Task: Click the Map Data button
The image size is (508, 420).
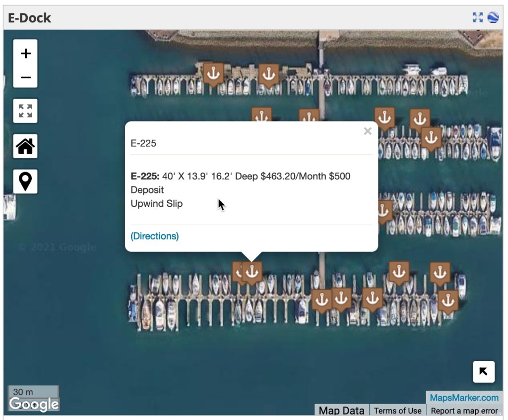Action: point(341,411)
